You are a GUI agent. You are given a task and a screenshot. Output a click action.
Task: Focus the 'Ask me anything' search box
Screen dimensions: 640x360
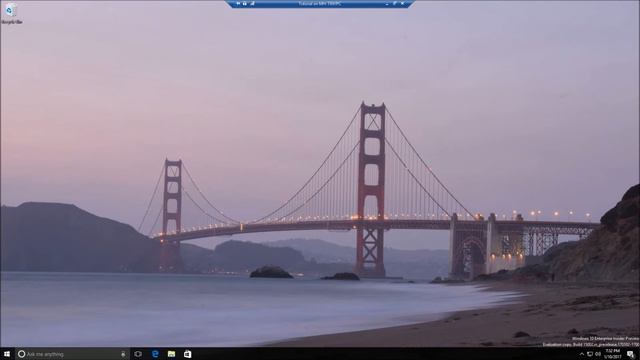pos(72,354)
